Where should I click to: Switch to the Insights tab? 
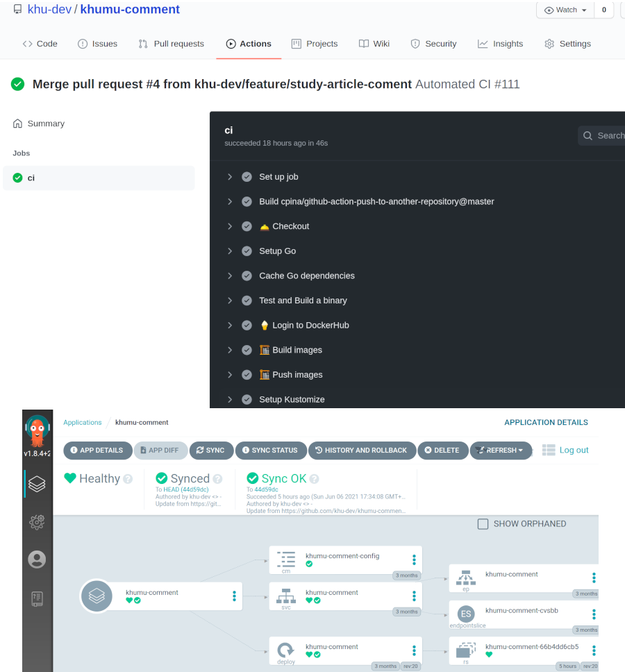point(500,44)
